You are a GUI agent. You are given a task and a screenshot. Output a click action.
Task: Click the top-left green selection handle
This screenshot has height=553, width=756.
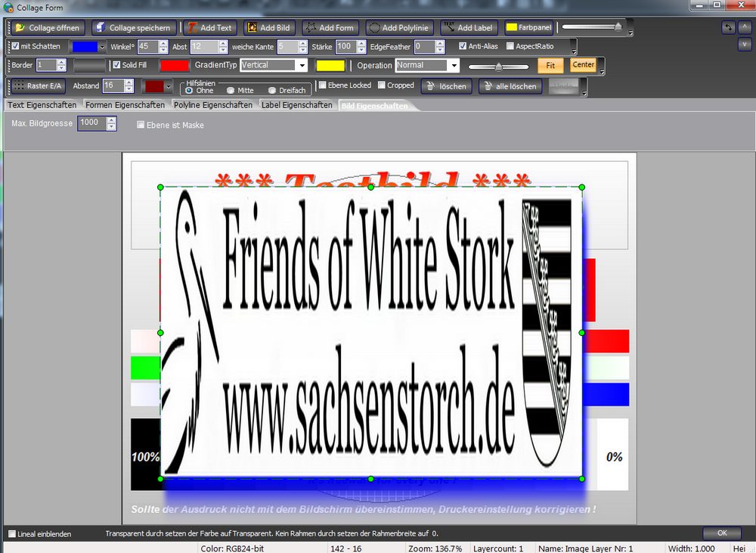coord(160,187)
